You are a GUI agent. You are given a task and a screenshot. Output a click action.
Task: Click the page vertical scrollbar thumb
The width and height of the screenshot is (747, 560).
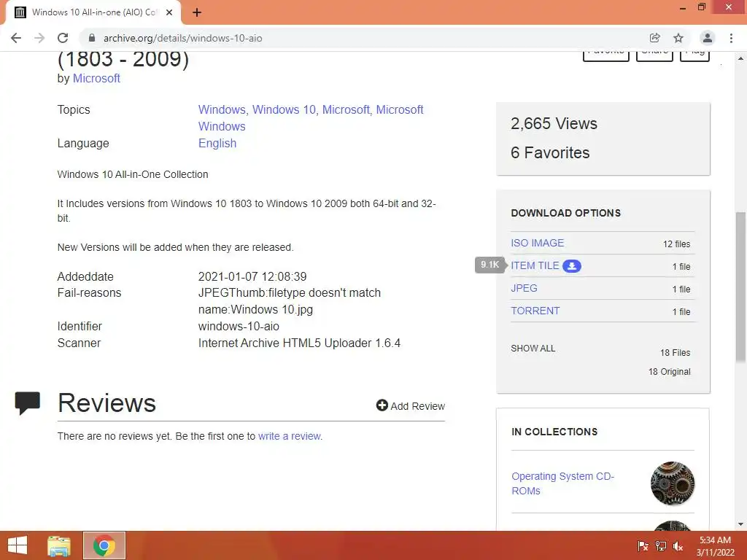click(740, 287)
